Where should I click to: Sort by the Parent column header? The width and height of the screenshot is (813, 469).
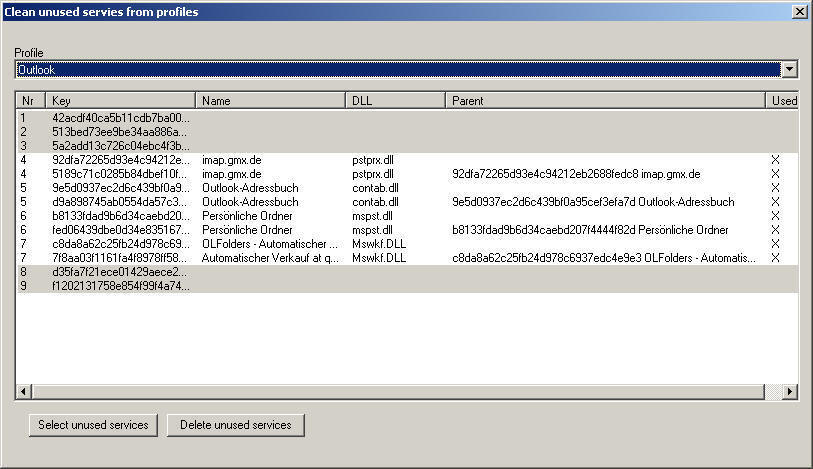point(605,101)
